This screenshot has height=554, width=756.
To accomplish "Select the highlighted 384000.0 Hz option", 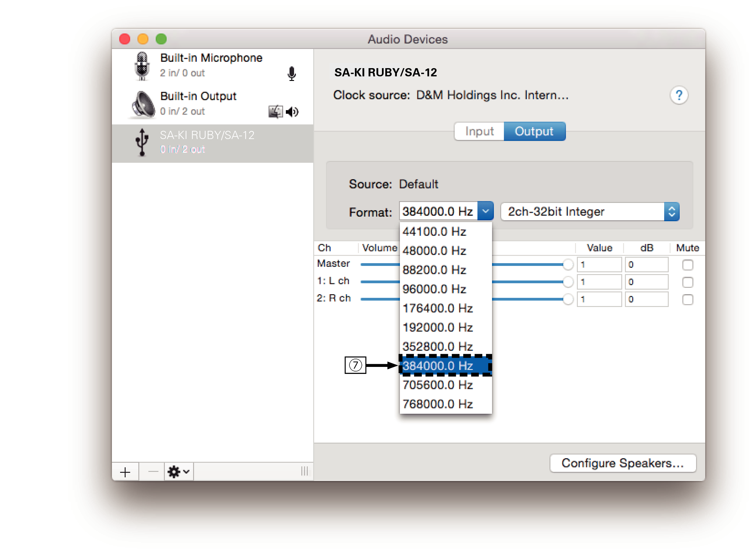I will click(x=446, y=366).
